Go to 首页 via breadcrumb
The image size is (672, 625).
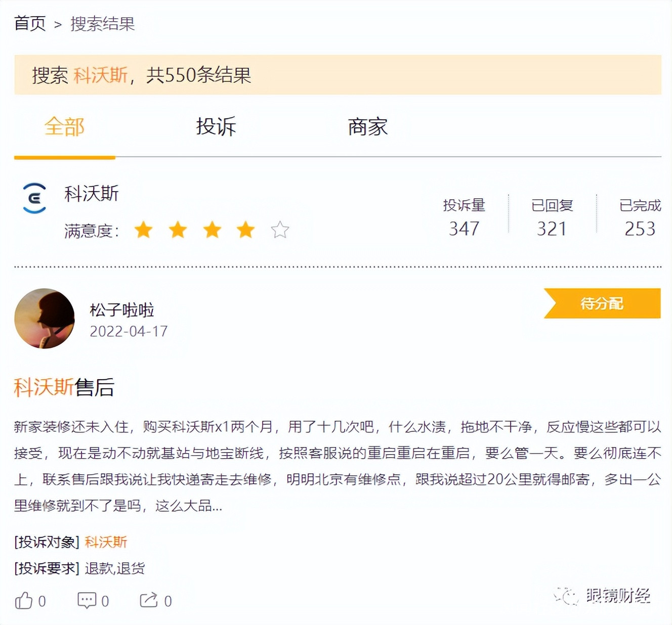click(30, 24)
